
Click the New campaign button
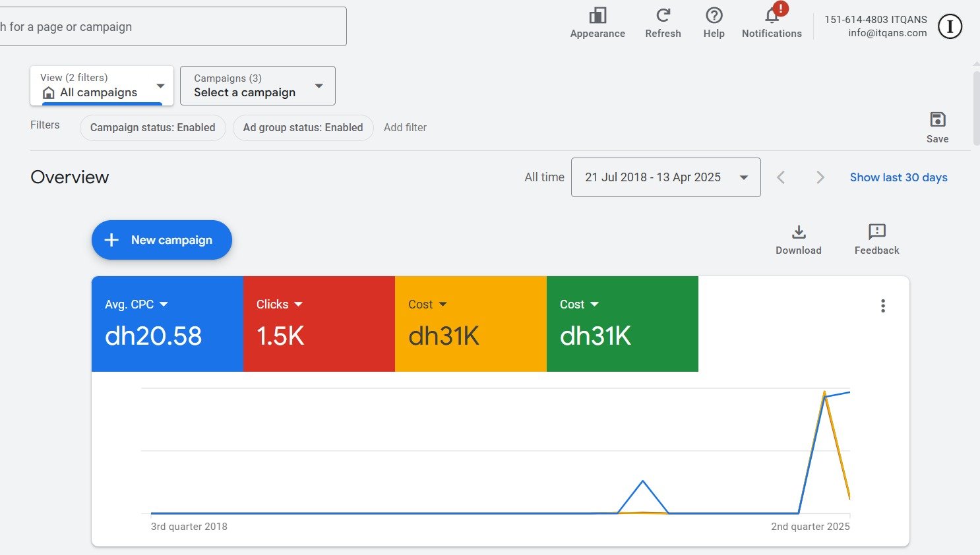coord(162,240)
